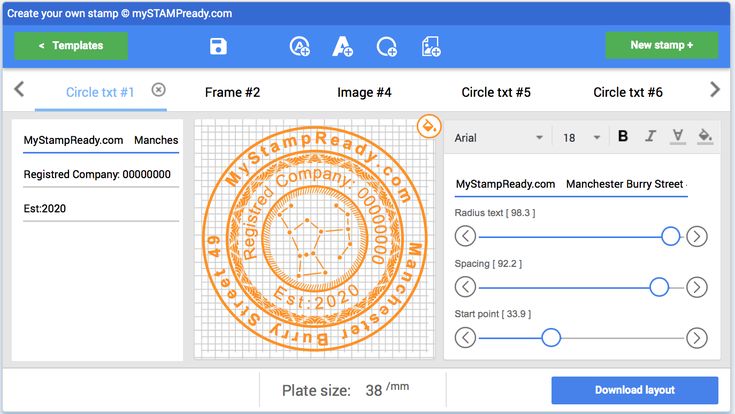Click the Start point slider handle
Screen dimensions: 735x414
coord(551,338)
